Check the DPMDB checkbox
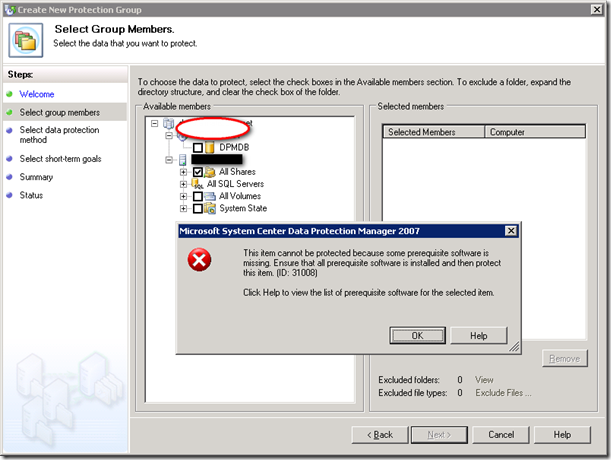611x460 pixels. click(x=198, y=147)
